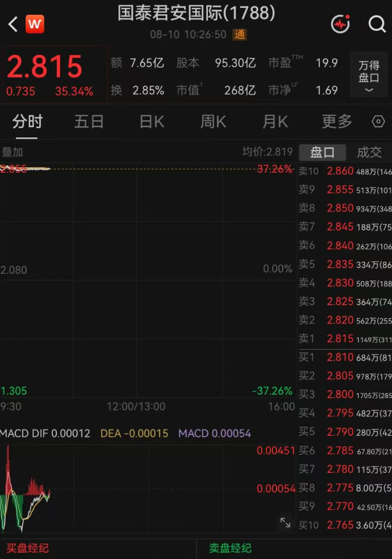Switch to the 周K chart tab
This screenshot has width=392, height=559.
pyautogui.click(x=213, y=121)
